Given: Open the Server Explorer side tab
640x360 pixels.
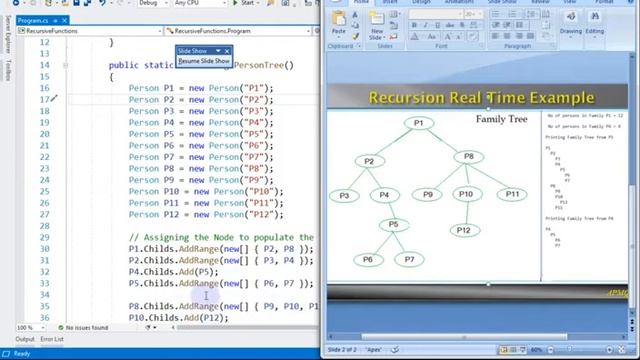Looking at the screenshot, I should pos(8,35).
